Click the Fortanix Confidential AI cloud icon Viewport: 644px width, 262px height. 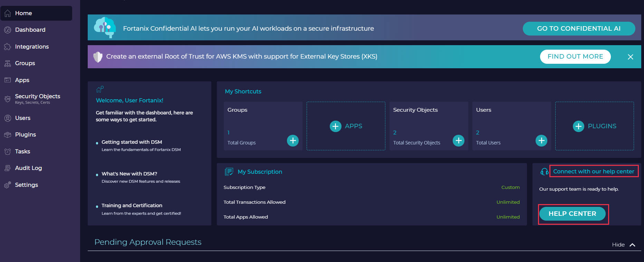point(105,27)
